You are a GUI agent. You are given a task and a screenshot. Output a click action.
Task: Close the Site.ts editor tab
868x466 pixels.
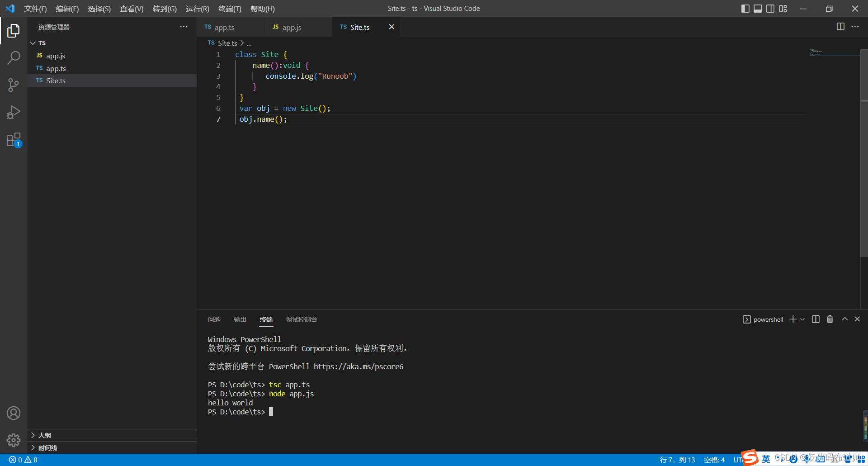392,27
